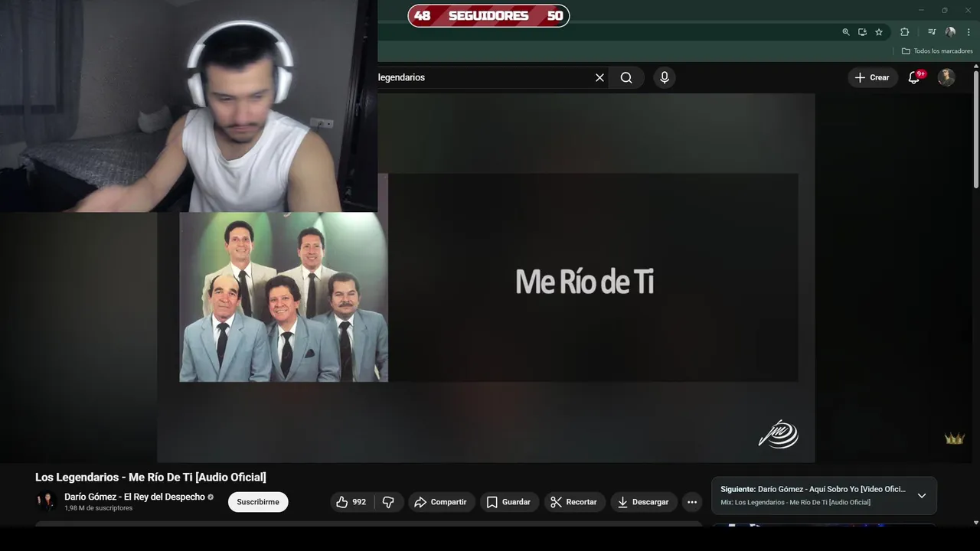The image size is (980, 551).
Task: Open the Chrome profile avatar
Action: click(950, 32)
